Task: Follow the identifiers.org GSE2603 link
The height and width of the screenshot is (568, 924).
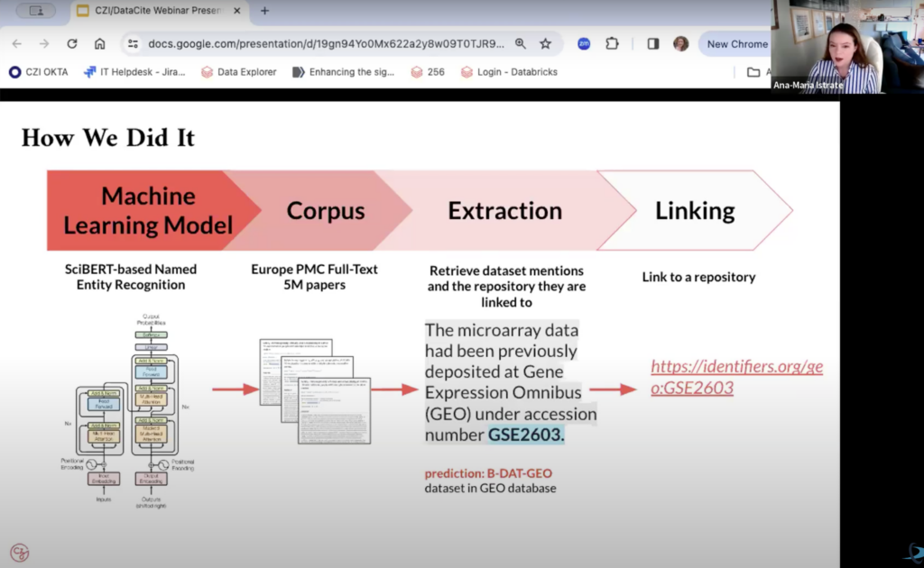Action: click(x=736, y=377)
